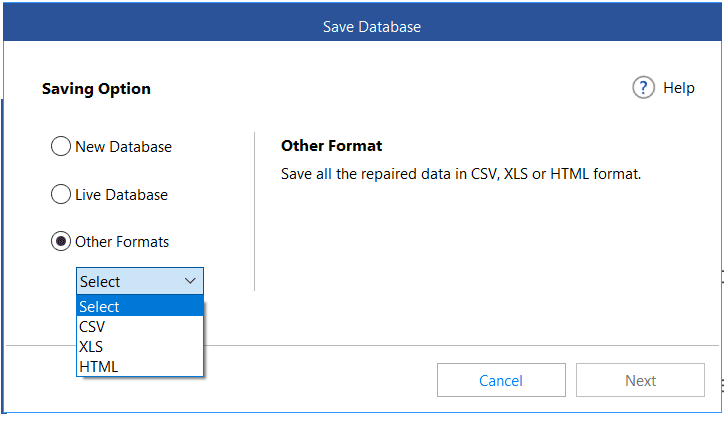
Task: Choose HTML from the format list
Action: pos(140,366)
